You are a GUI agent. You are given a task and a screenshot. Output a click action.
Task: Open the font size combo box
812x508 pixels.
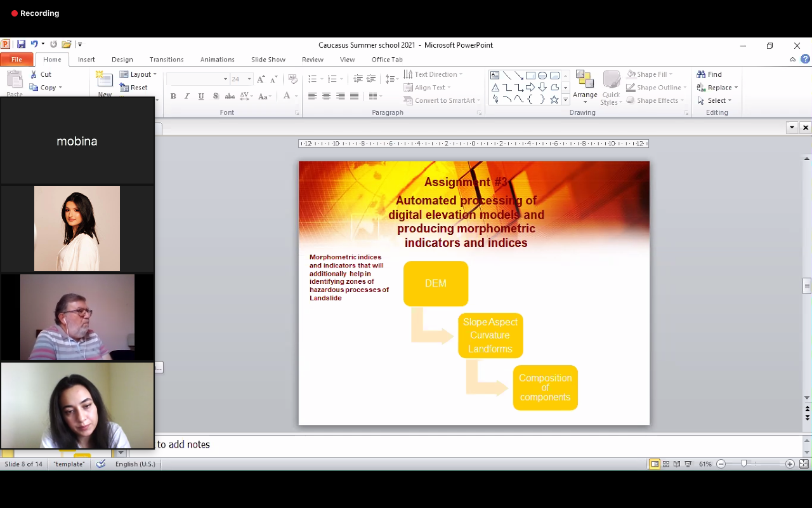point(240,79)
